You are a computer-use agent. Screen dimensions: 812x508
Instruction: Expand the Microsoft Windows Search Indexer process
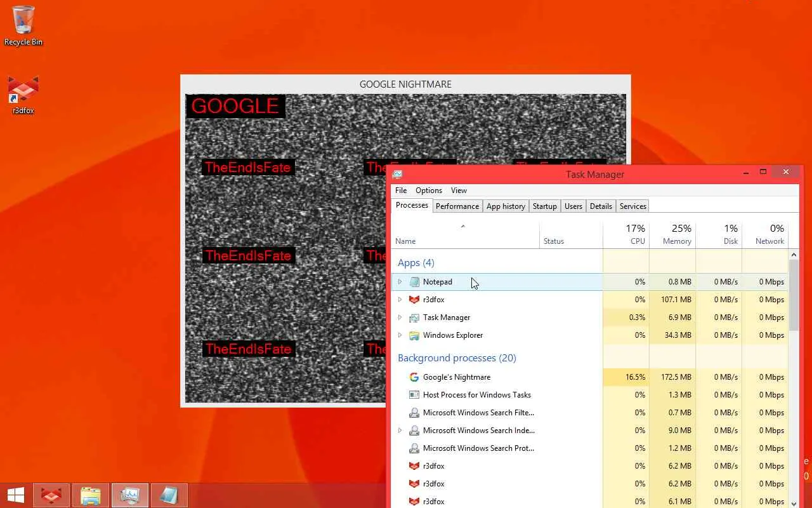pos(400,431)
